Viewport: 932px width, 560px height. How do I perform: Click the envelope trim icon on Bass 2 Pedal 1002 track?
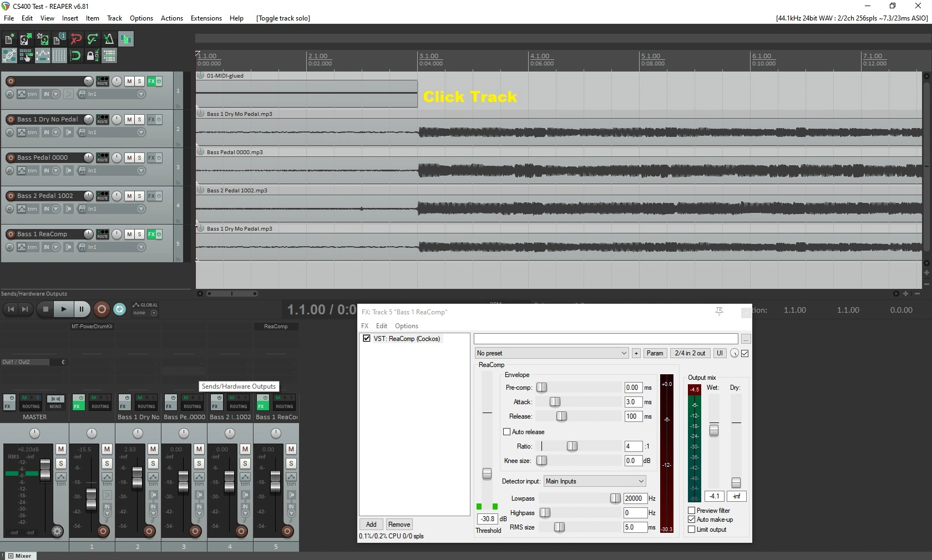point(21,209)
